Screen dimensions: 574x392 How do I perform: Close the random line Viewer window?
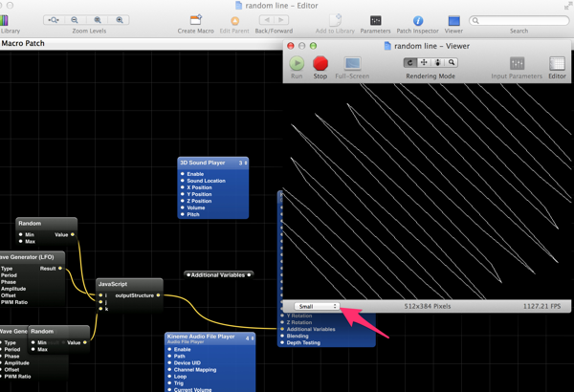291,46
